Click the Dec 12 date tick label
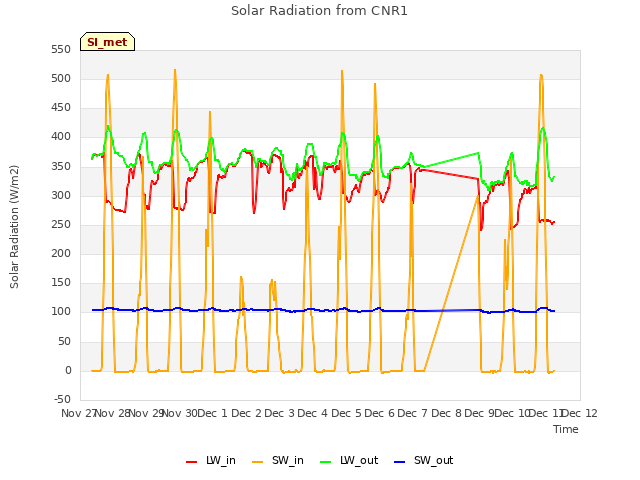 click(580, 413)
